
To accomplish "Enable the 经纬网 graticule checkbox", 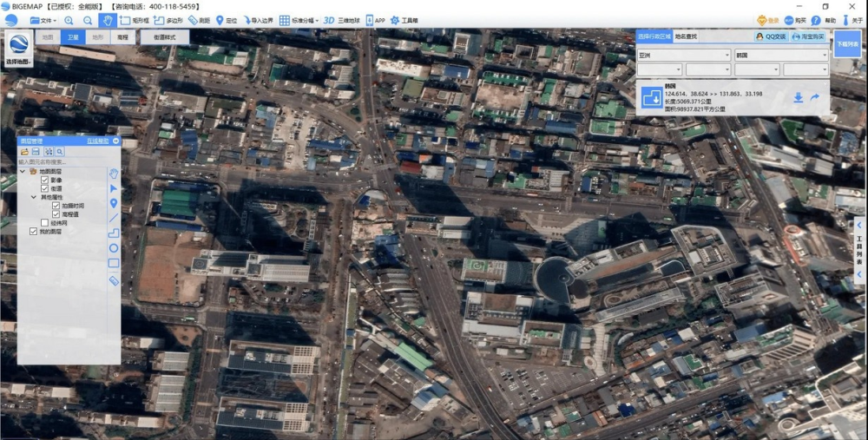I will pos(45,222).
